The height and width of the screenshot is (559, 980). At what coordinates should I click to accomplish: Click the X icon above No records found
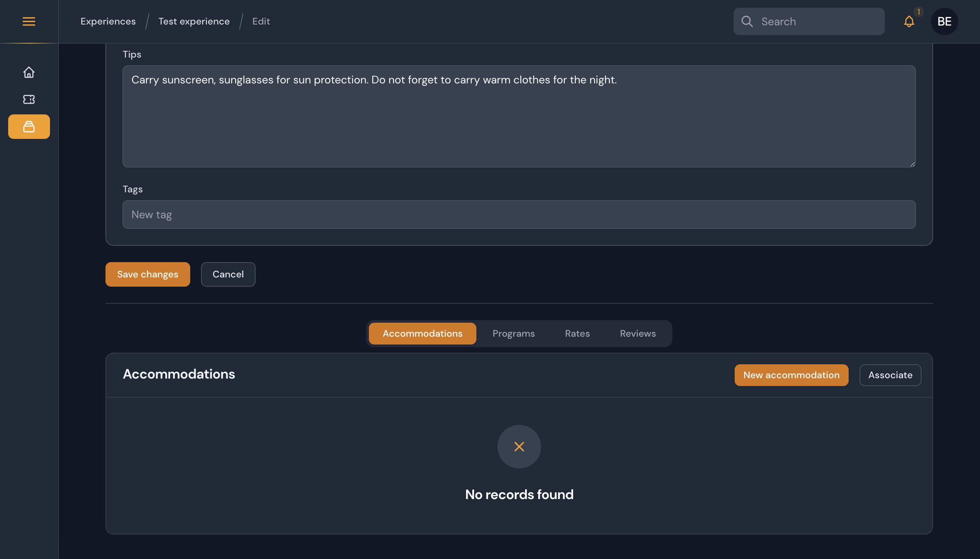tap(519, 447)
